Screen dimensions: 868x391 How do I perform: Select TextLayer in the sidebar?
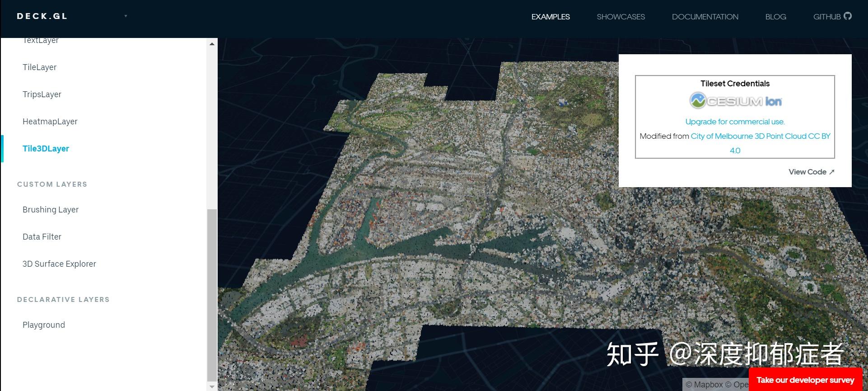pos(41,41)
